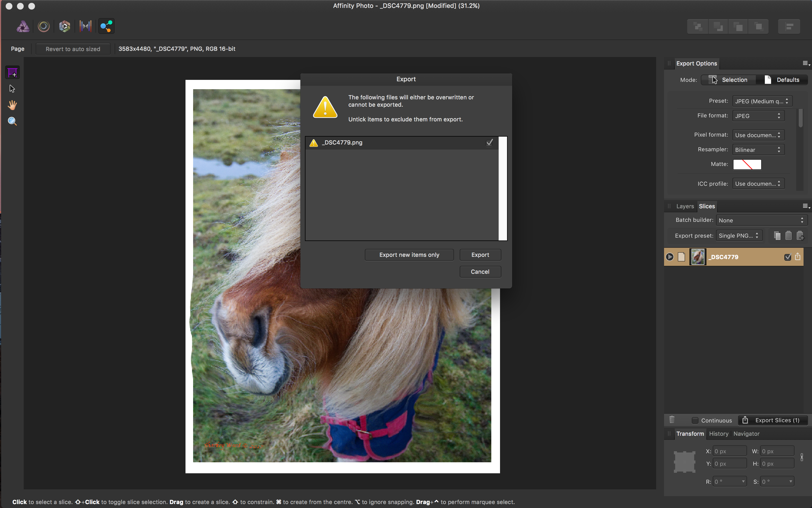
Task: Open the Develop Persona
Action: pos(64,26)
